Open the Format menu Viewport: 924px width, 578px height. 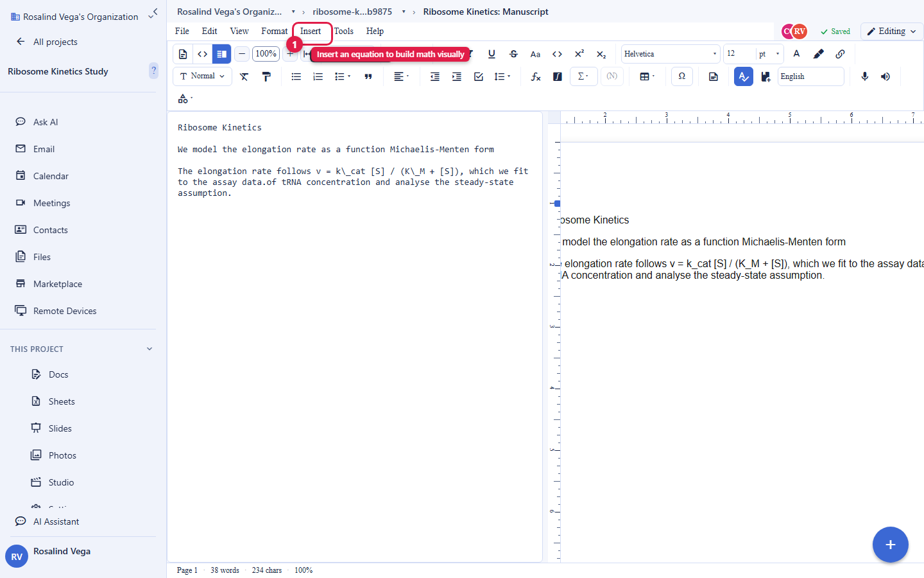click(x=274, y=31)
